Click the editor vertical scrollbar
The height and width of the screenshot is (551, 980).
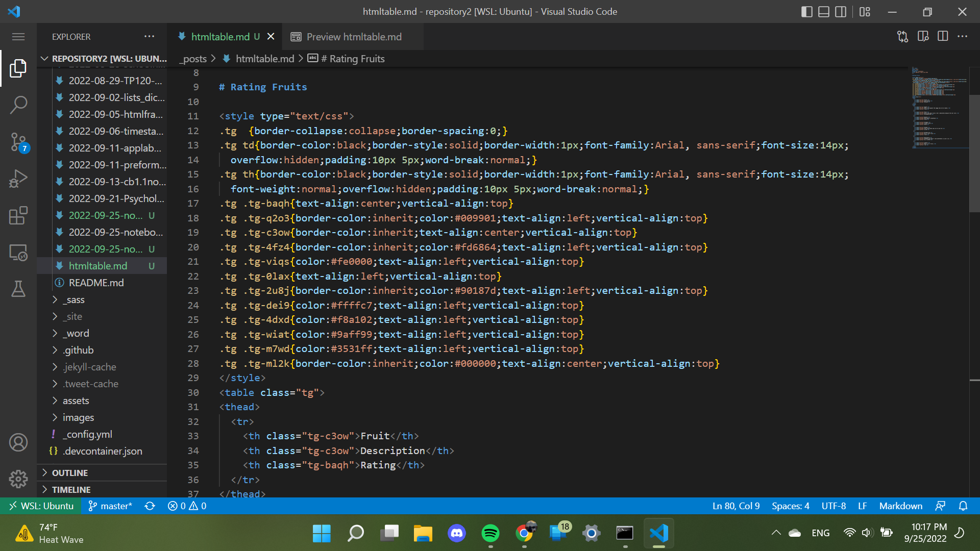(974, 153)
